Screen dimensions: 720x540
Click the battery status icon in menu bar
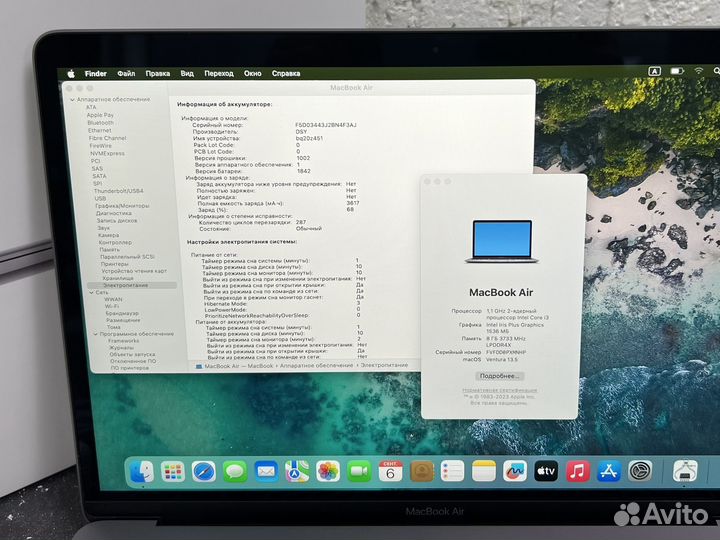677,71
